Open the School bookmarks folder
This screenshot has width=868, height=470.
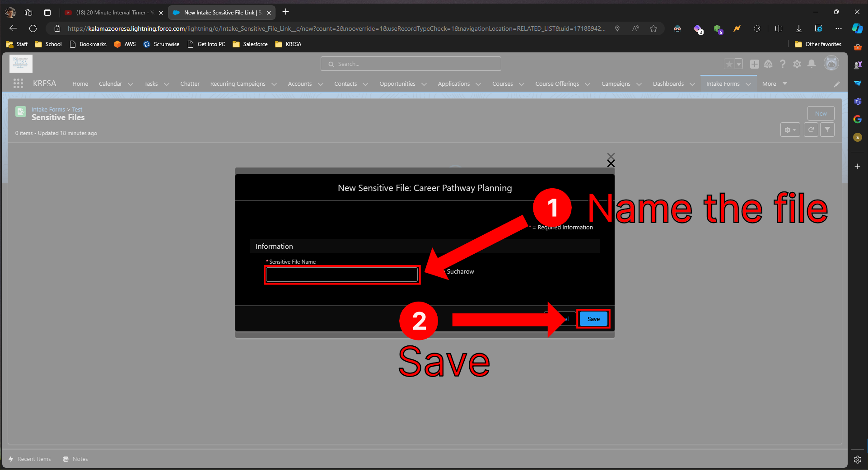tap(48, 44)
